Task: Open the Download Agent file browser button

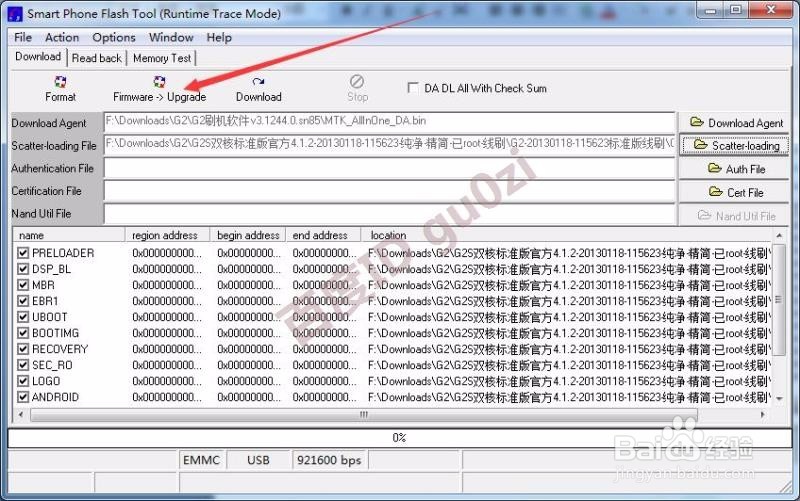Action: pos(734,122)
